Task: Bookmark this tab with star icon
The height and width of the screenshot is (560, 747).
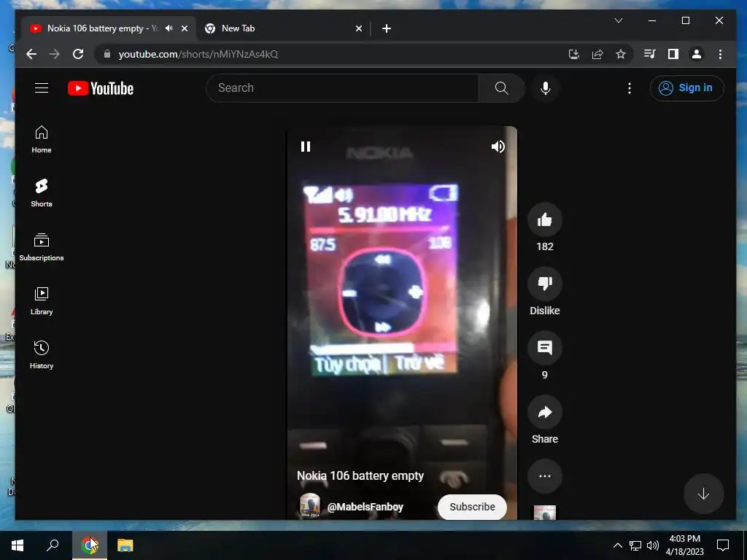Action: (621, 54)
